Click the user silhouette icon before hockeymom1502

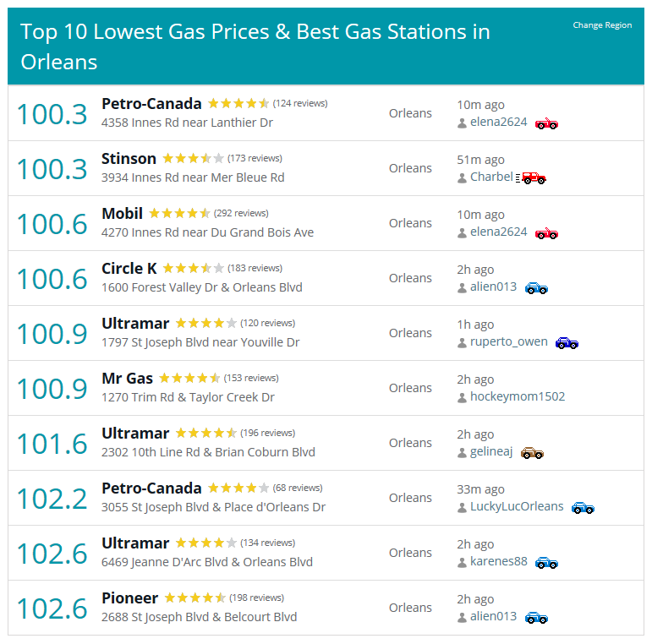462,398
